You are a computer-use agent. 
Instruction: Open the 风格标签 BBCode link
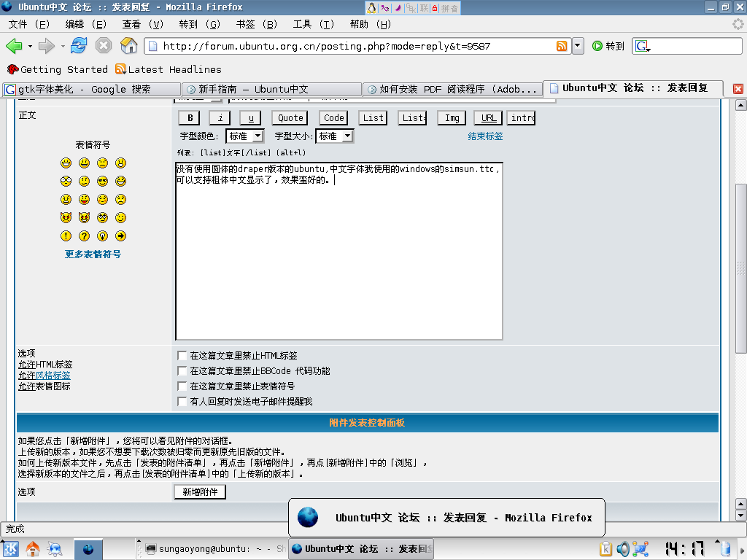click(53, 376)
